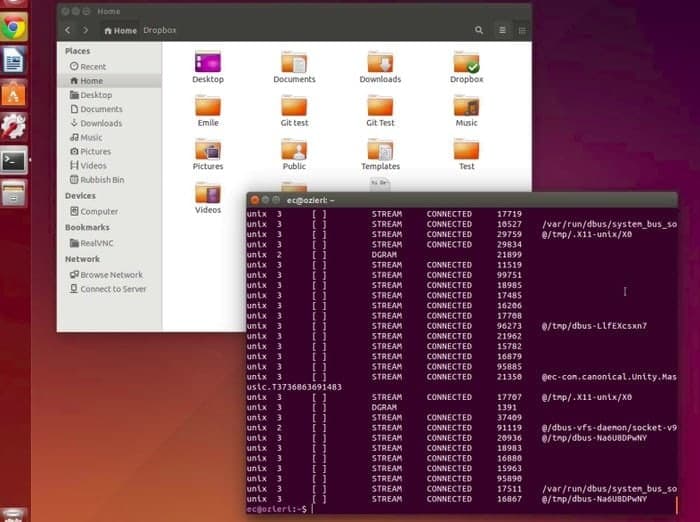Image resolution: width=700 pixels, height=522 pixels.
Task: Click the Files window title Home
Action: click(x=108, y=11)
